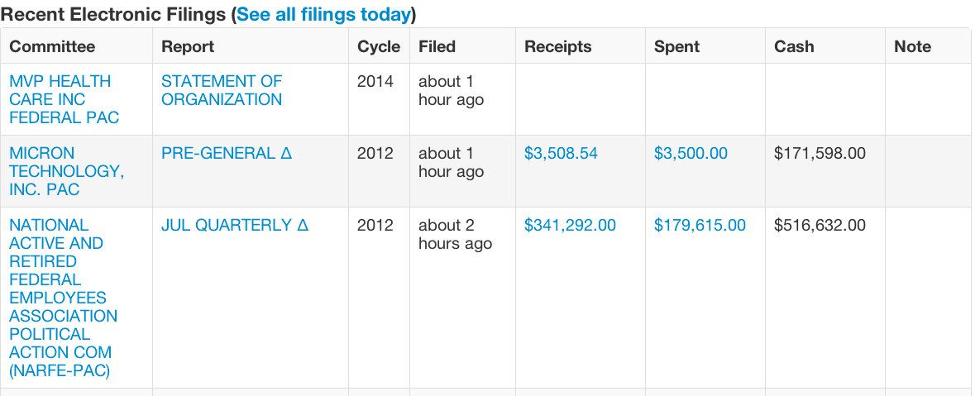The width and height of the screenshot is (980, 396).
Task: Open the Statement of Organization report
Action: [x=221, y=90]
